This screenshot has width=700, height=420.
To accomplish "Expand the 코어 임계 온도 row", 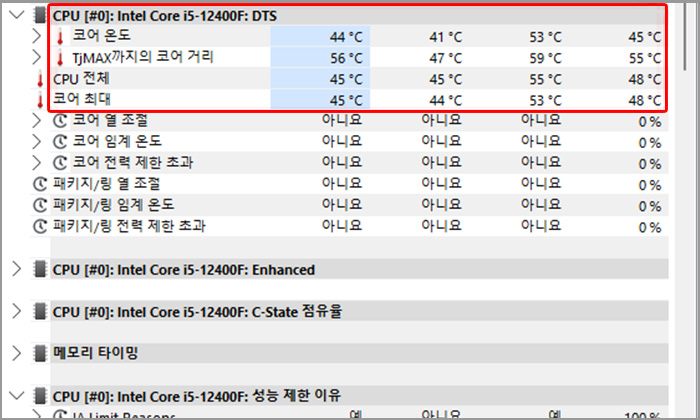I will click(x=37, y=141).
